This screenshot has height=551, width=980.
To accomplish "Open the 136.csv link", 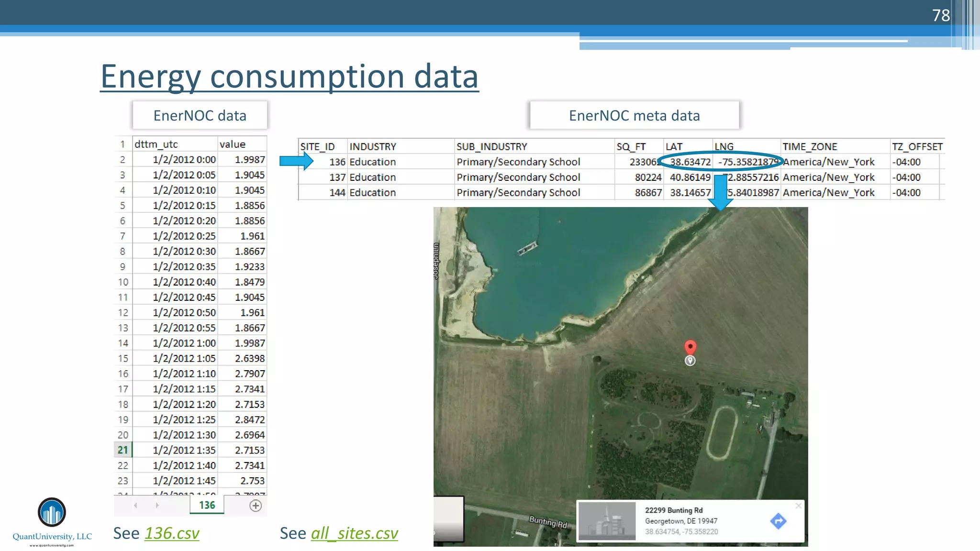I will point(172,533).
